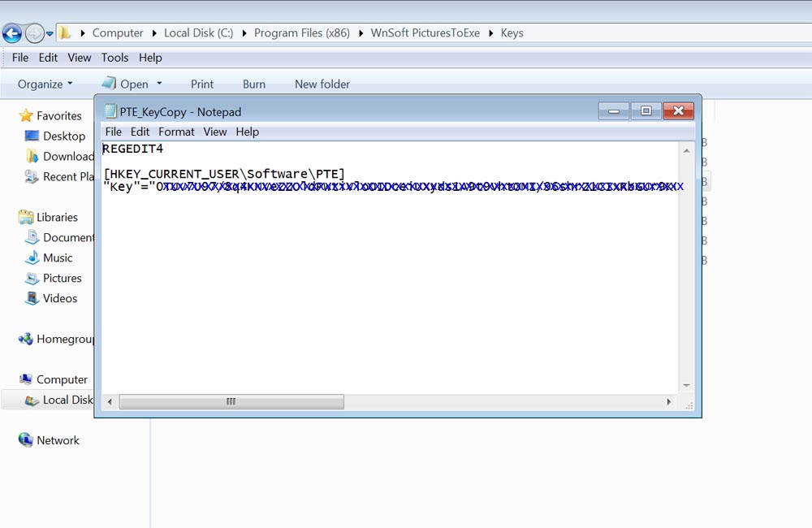
Task: Click the Explorer Back navigation arrow
Action: (x=12, y=33)
